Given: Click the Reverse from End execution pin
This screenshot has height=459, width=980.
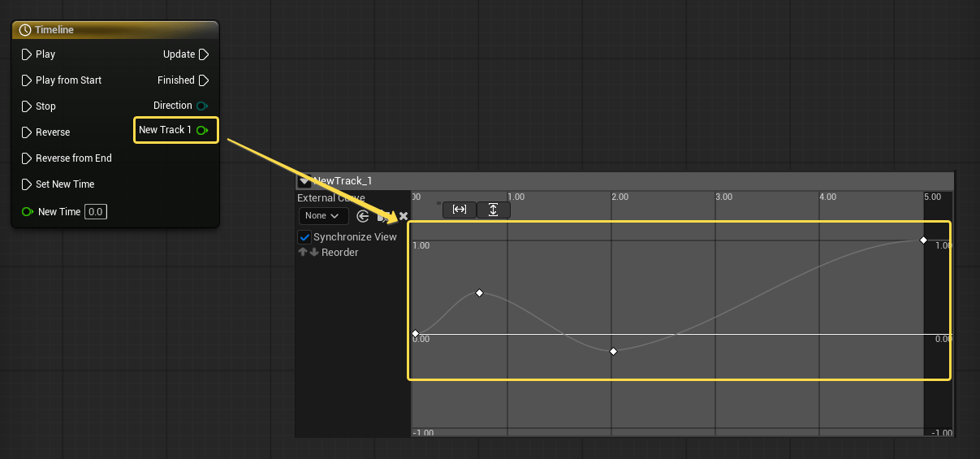Looking at the screenshot, I should 27,158.
